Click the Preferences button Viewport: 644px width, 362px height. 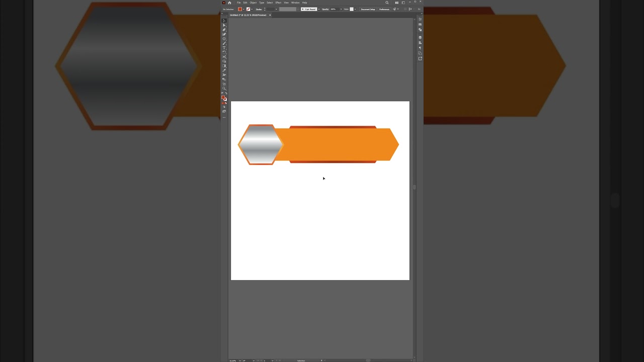tap(384, 9)
